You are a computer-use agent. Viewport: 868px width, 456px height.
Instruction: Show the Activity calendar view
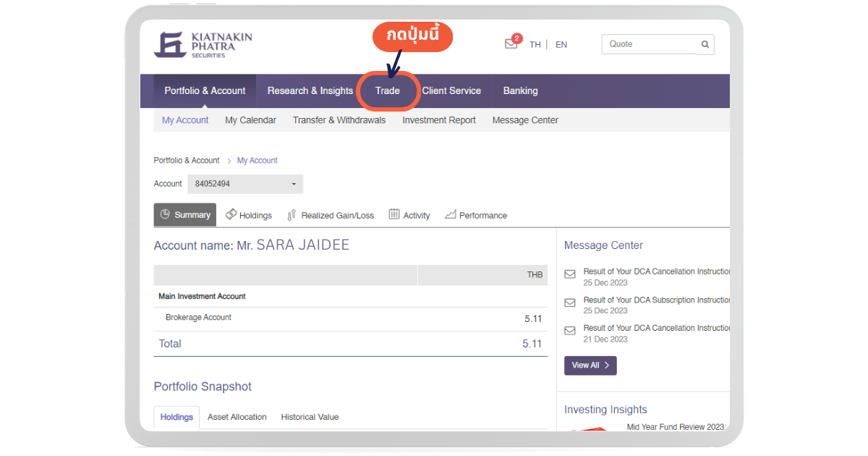pos(409,215)
